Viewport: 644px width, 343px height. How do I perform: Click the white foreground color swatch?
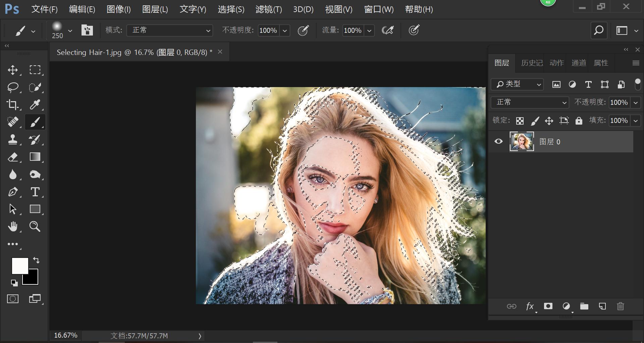(x=19, y=266)
